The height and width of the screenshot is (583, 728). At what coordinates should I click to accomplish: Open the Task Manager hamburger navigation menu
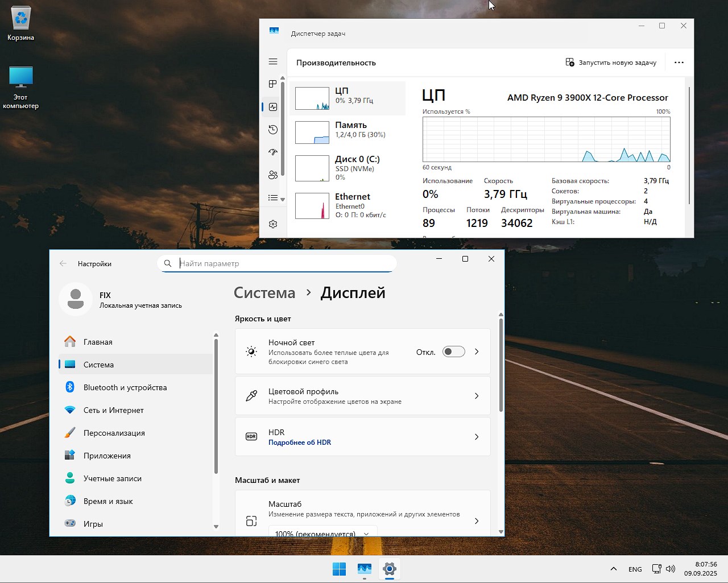(273, 61)
